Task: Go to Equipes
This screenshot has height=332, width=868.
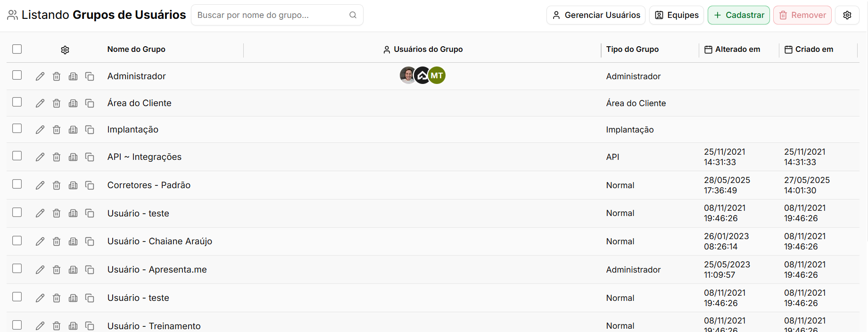Action: click(x=677, y=15)
